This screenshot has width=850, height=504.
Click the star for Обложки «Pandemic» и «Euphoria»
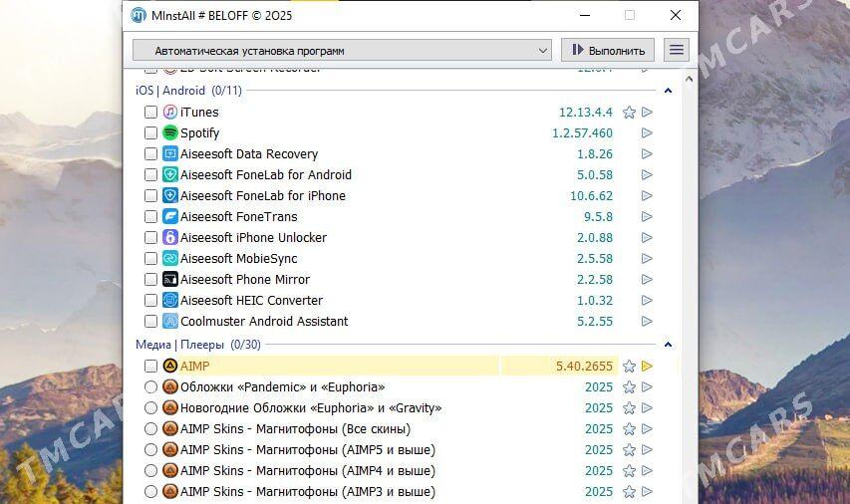click(x=629, y=386)
